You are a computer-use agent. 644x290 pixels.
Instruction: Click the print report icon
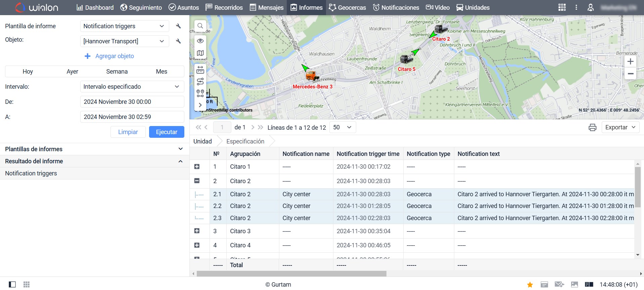(x=592, y=127)
